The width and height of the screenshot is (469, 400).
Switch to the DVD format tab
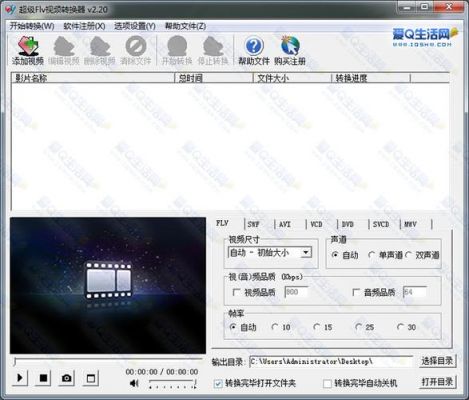pyautogui.click(x=348, y=224)
